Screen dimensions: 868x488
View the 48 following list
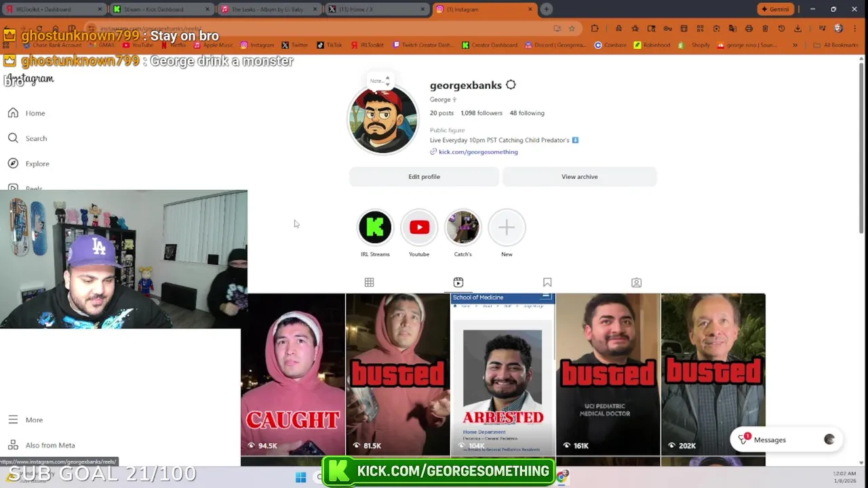527,113
